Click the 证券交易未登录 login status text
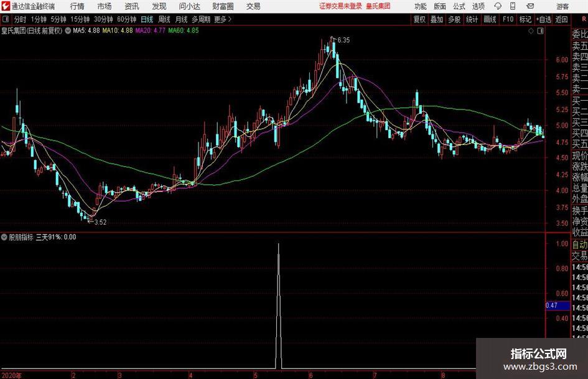The image size is (588, 379). coord(340,6)
